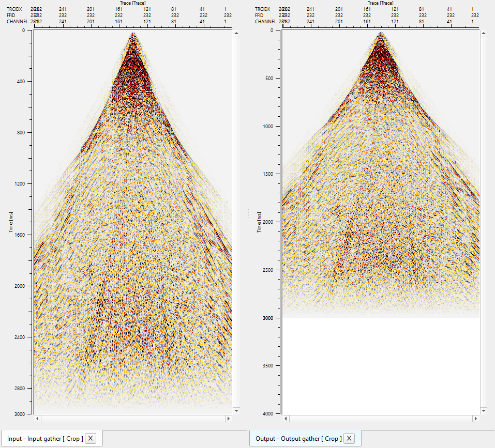Click the left arrow of Output horizontal scrollbar
The height and width of the screenshot is (448, 495).
[x=286, y=419]
